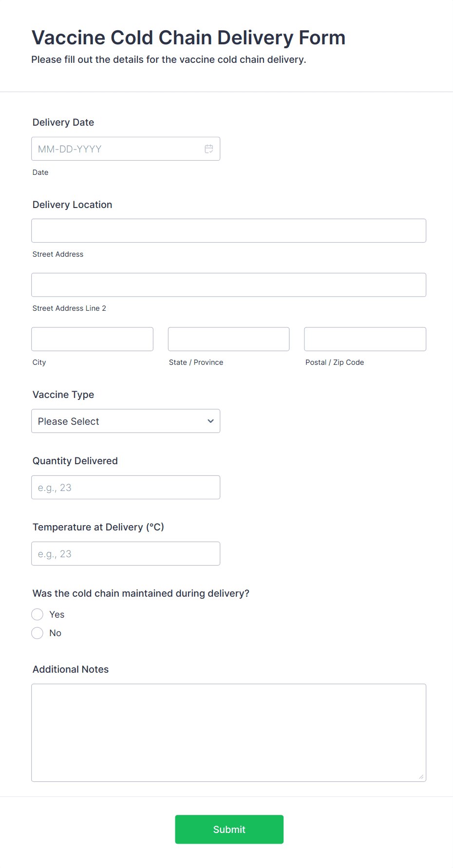The image size is (453, 868).
Task: Click the City input field
Action: (x=92, y=339)
